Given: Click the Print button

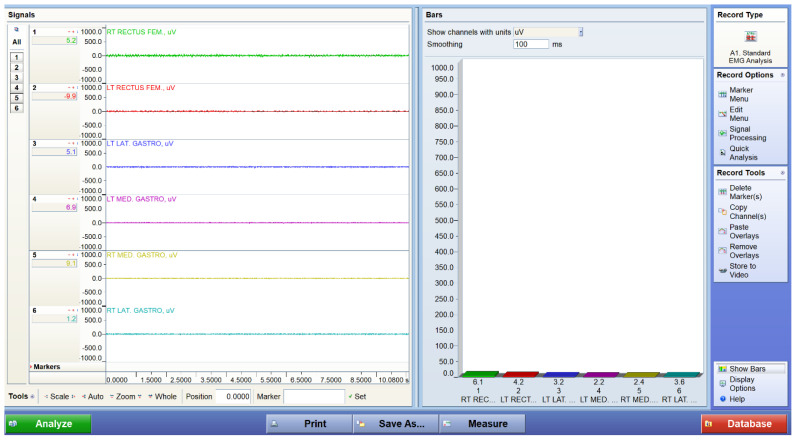Looking at the screenshot, I should coord(309,424).
